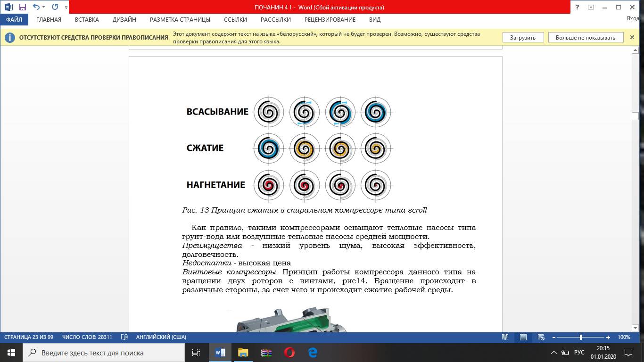Click the proofing errors icon in status bar
644x362 pixels.
click(x=124, y=337)
